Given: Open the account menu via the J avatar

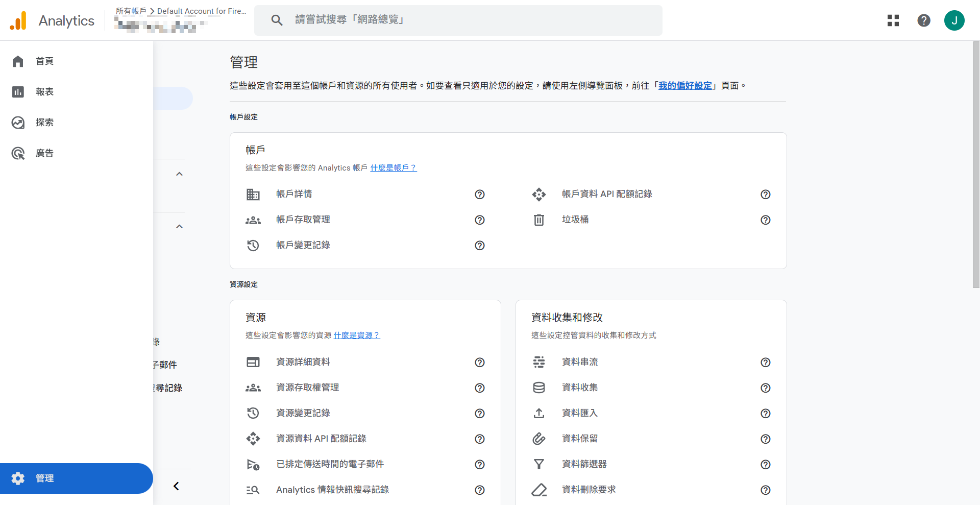Looking at the screenshot, I should 954,20.
